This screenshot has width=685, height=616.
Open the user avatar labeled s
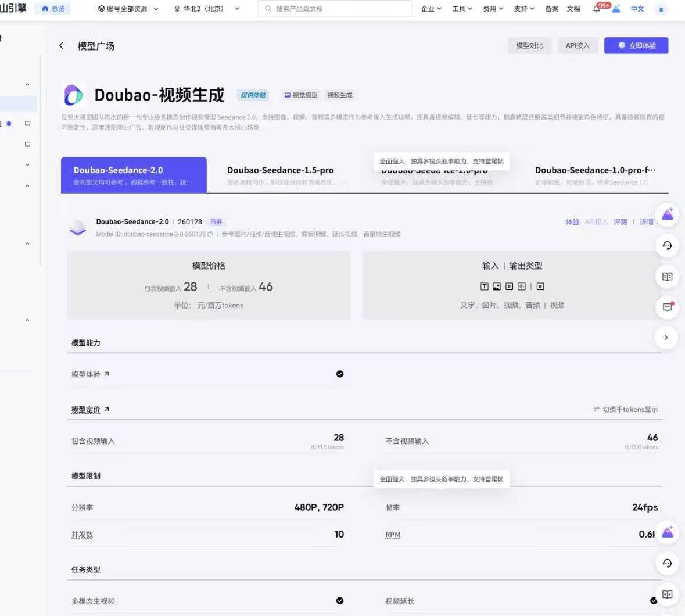(661, 9)
